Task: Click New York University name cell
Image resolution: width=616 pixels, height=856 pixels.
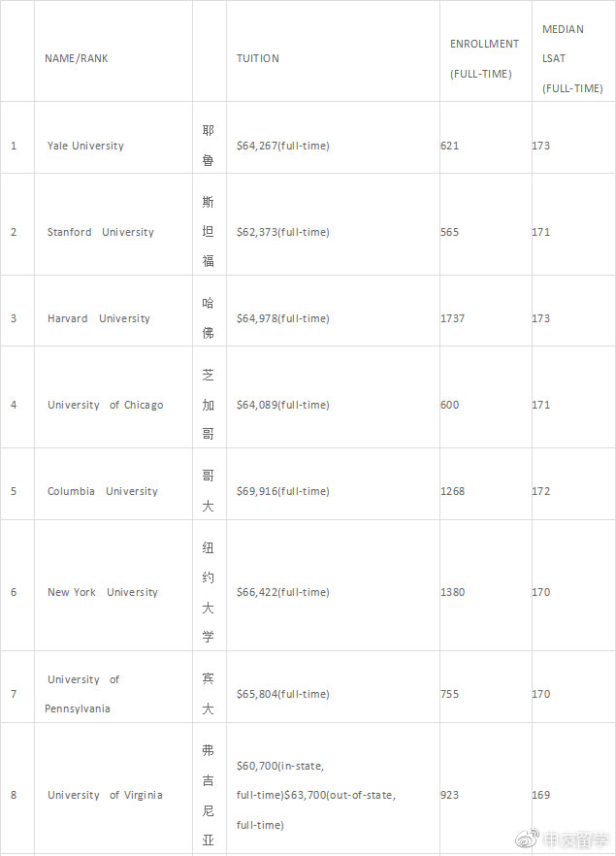Action: [113, 585]
